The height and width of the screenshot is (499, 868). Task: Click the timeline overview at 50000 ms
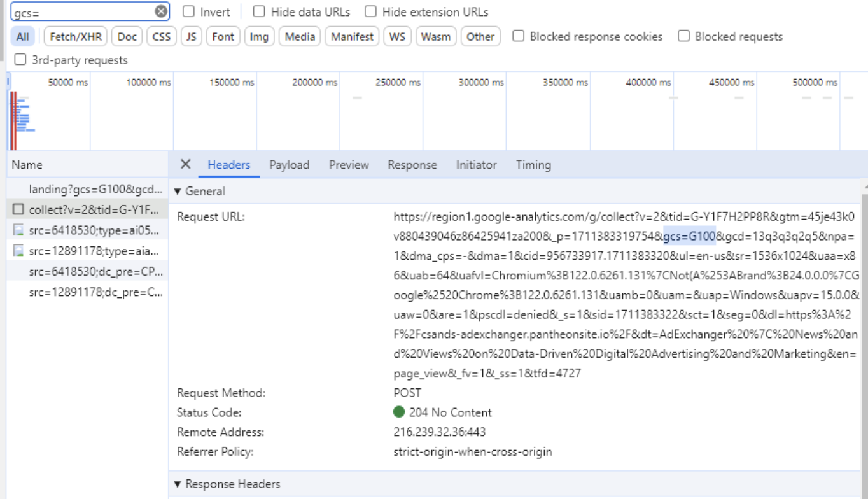click(68, 82)
